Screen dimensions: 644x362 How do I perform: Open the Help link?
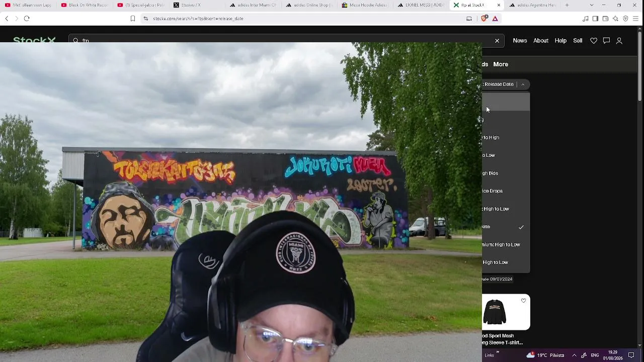pos(560,41)
